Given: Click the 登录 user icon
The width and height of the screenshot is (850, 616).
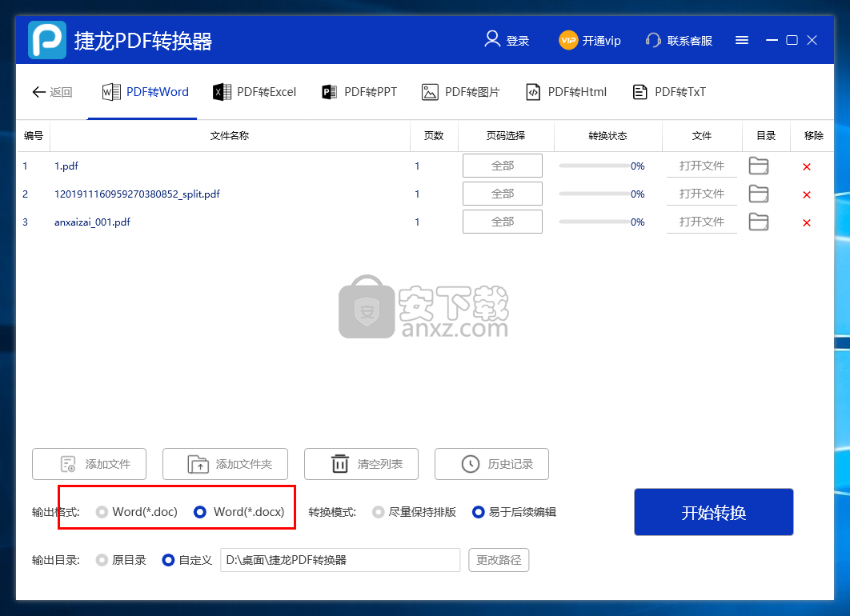Looking at the screenshot, I should pos(492,39).
